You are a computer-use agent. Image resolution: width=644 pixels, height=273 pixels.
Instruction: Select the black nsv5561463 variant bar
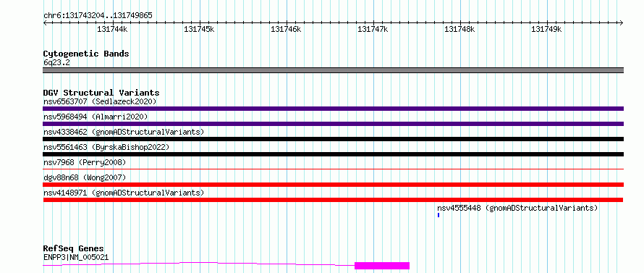tap(333, 154)
